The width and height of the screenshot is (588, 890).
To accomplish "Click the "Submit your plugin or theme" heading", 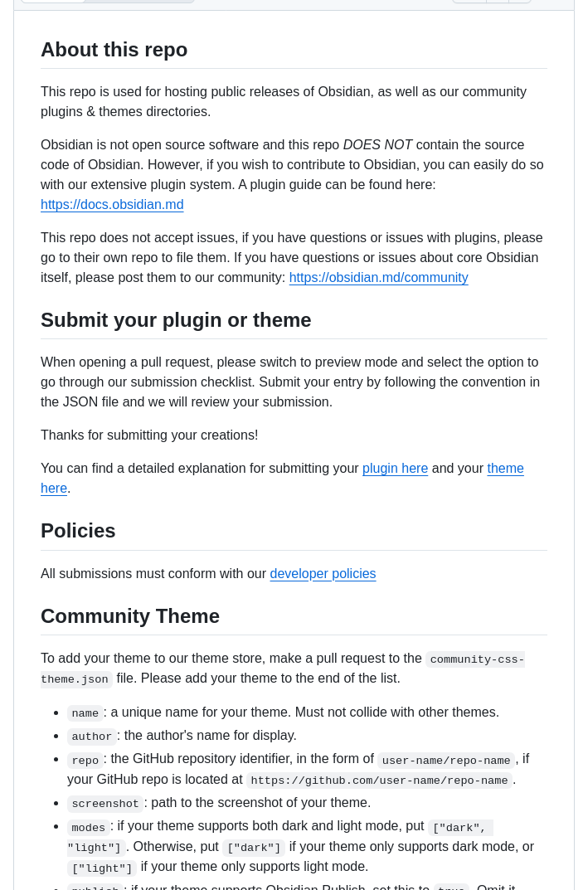I will (x=176, y=320).
